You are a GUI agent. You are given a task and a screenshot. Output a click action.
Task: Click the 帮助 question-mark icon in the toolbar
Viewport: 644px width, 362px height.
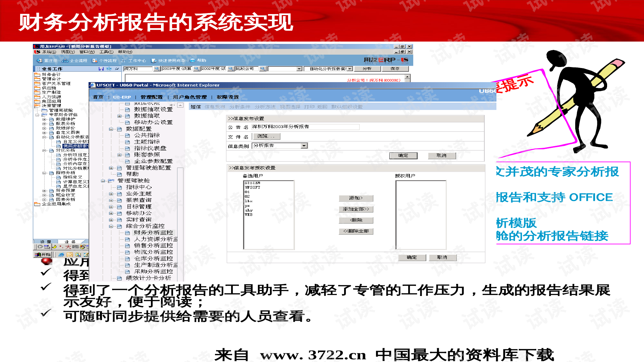coord(193,60)
